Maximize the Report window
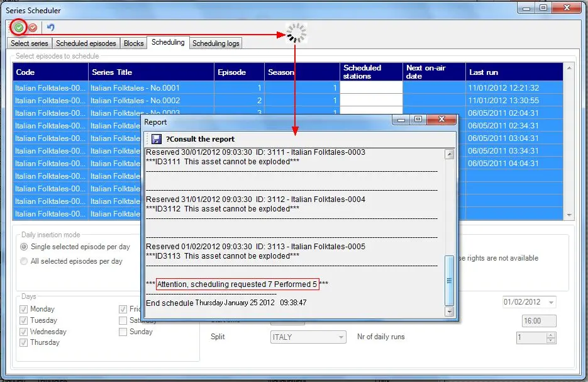 tap(418, 120)
